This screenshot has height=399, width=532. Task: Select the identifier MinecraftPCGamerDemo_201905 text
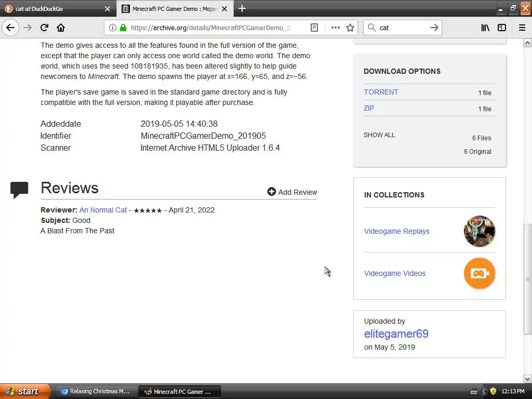coord(203,136)
